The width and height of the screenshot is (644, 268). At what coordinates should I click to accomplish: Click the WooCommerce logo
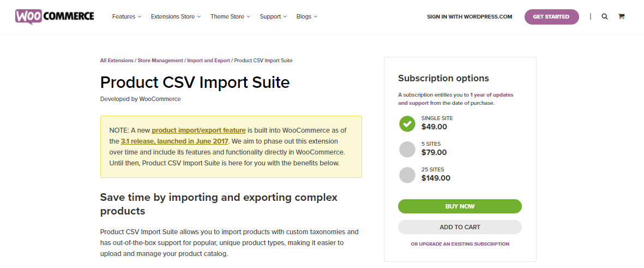(55, 16)
